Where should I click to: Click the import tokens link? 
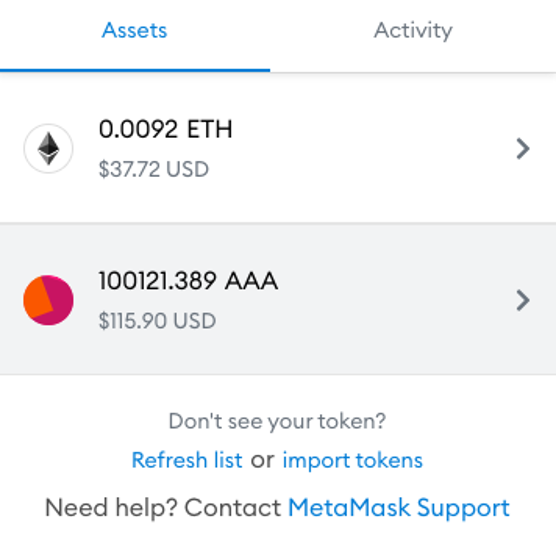352,461
